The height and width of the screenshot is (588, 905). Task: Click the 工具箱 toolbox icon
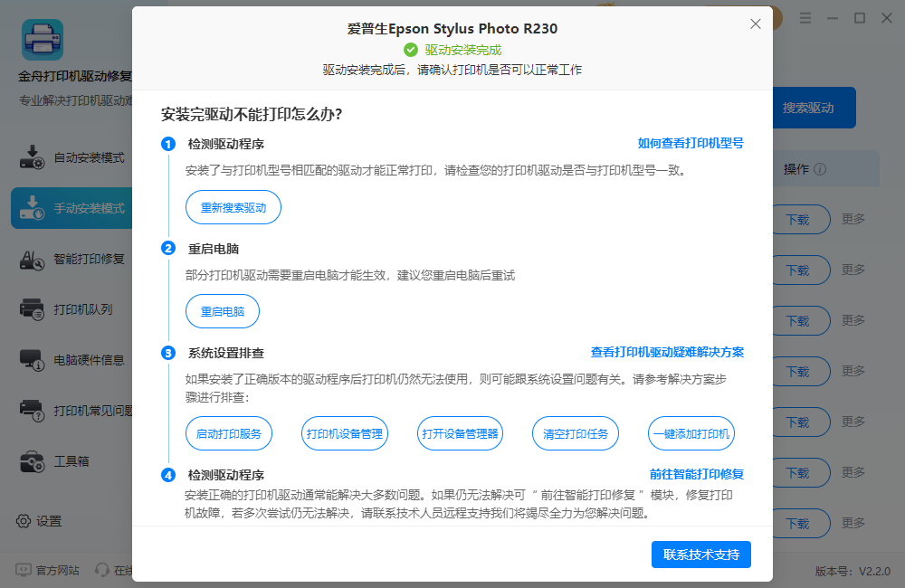point(32,461)
